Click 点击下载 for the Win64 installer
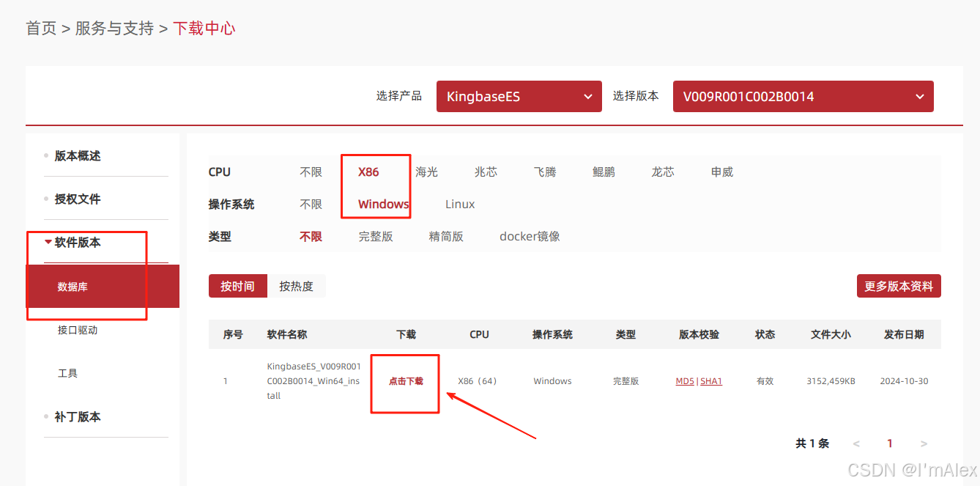The width and height of the screenshot is (980, 486). coord(406,381)
